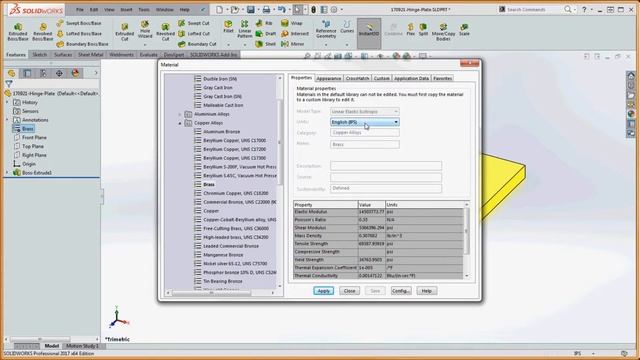Click the Rebuild traffic light icon
Viewport: 640px width, 360px height.
point(313,9)
